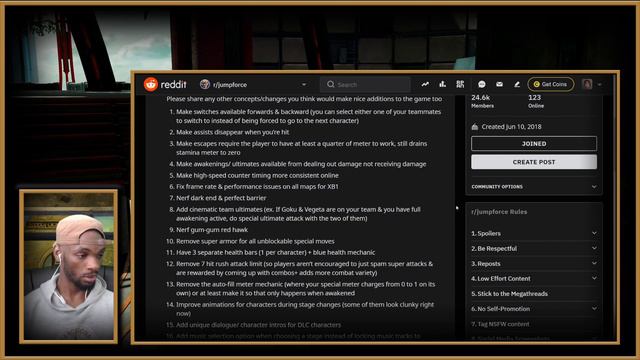
Task: Click item 'Make awakenings/ ultimates available'
Action: click(x=301, y=164)
